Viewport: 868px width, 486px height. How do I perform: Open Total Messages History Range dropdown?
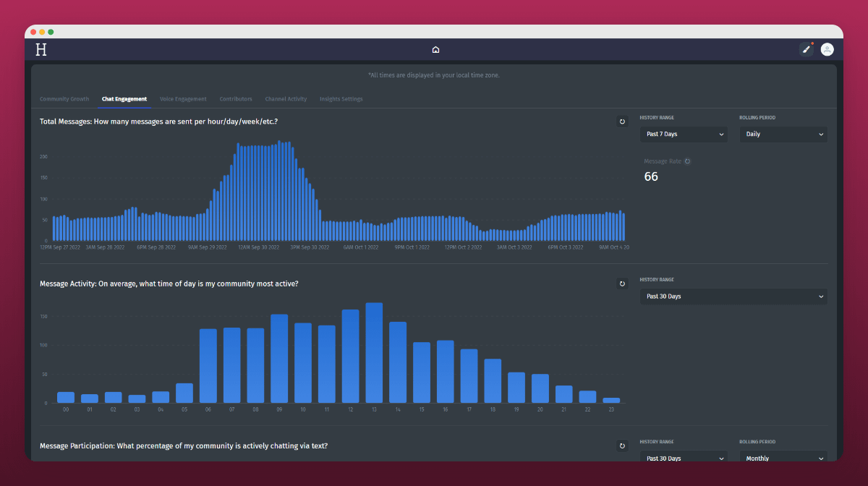[x=684, y=134]
